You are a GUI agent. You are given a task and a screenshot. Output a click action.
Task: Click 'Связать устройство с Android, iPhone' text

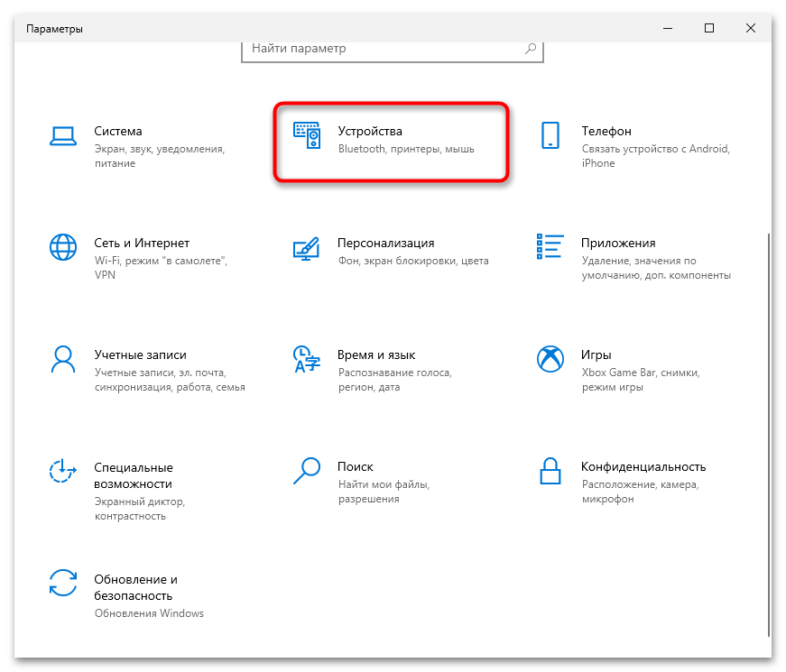coord(656,156)
